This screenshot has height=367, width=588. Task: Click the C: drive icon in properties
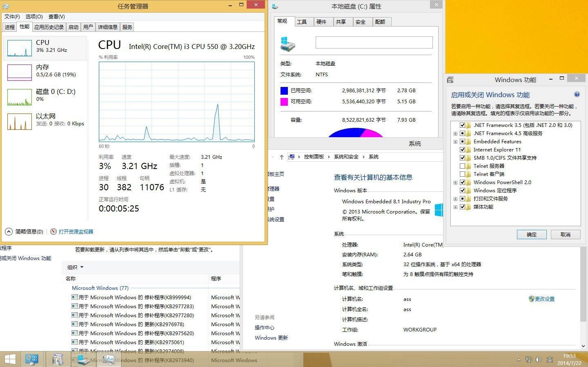pyautogui.click(x=288, y=44)
